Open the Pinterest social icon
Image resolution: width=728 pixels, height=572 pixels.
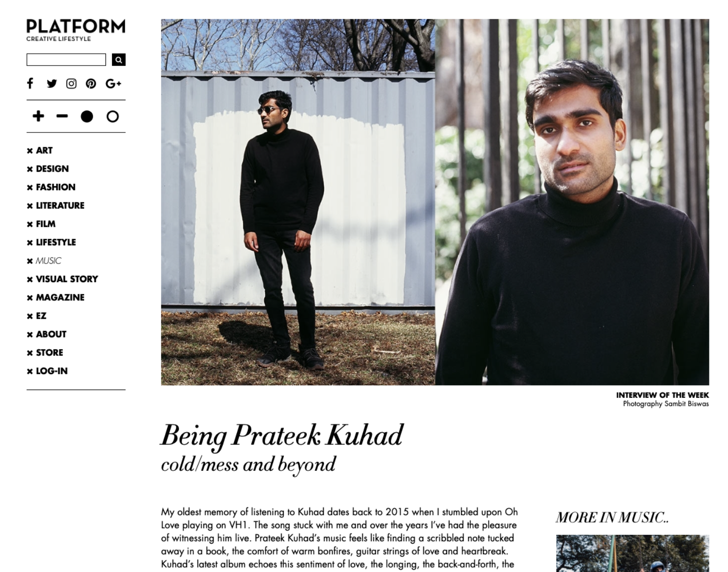[91, 84]
